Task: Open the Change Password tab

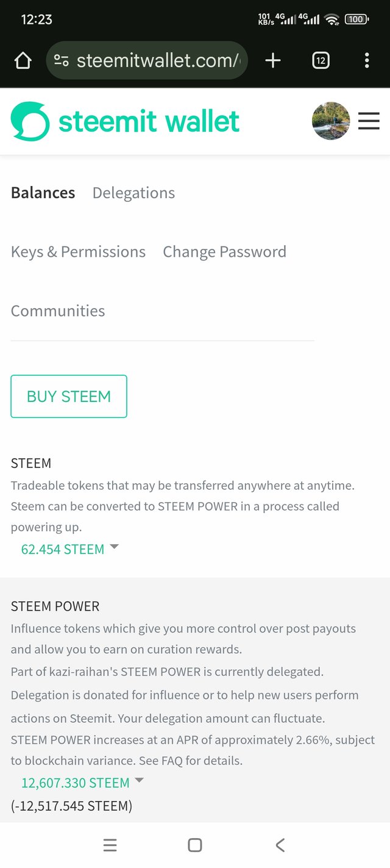Action: click(224, 252)
